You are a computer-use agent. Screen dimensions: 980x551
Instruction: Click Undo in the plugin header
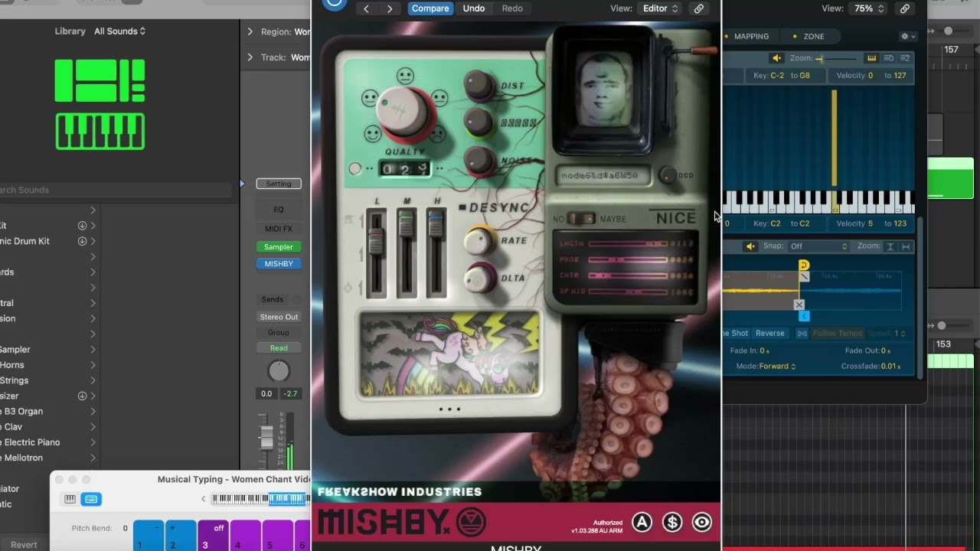point(474,8)
